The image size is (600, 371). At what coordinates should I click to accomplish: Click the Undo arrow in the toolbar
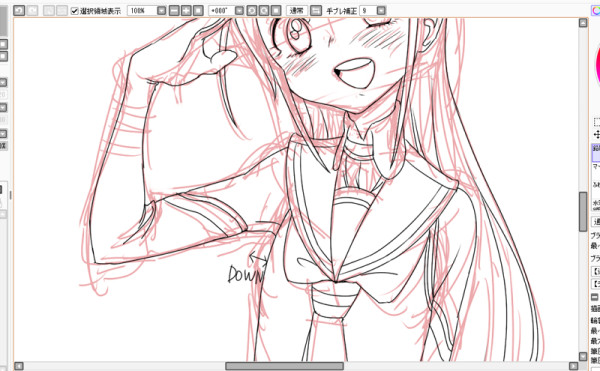pos(19,11)
